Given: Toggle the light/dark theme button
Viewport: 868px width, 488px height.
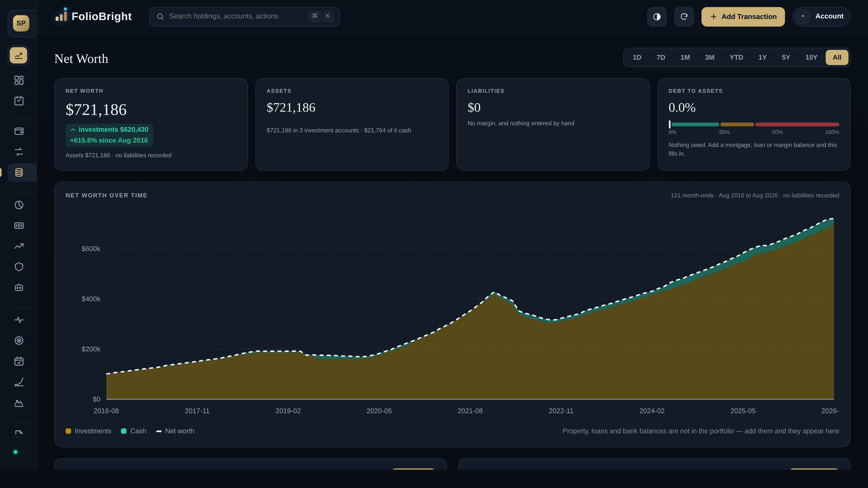Looking at the screenshot, I should coord(657,17).
